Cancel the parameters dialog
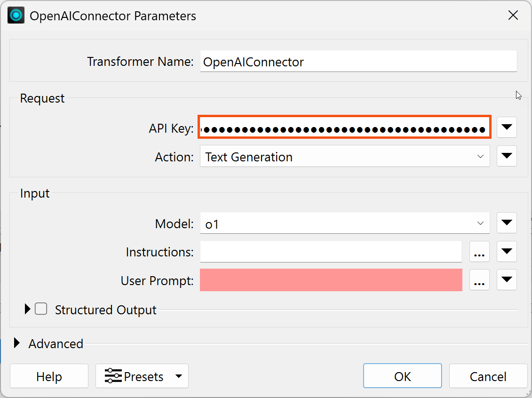The image size is (532, 398). pyautogui.click(x=488, y=376)
